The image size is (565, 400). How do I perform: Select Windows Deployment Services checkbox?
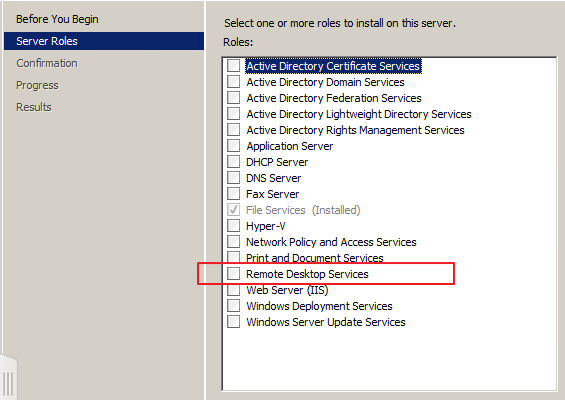click(x=233, y=306)
